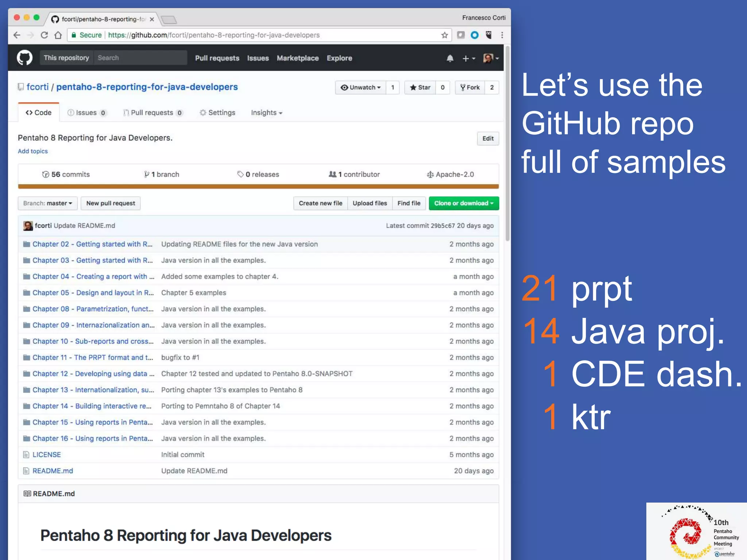Click the blue circle extension icon

(x=475, y=35)
